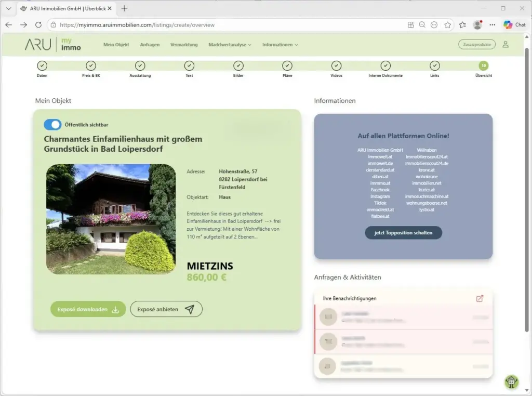Open the browser tab list chevron

pos(8,8)
